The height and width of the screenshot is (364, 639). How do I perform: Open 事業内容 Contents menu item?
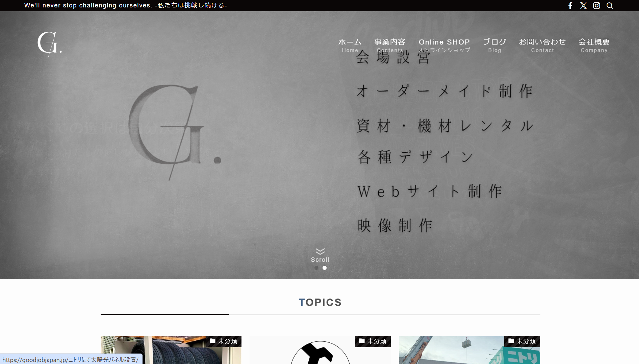[x=390, y=45]
